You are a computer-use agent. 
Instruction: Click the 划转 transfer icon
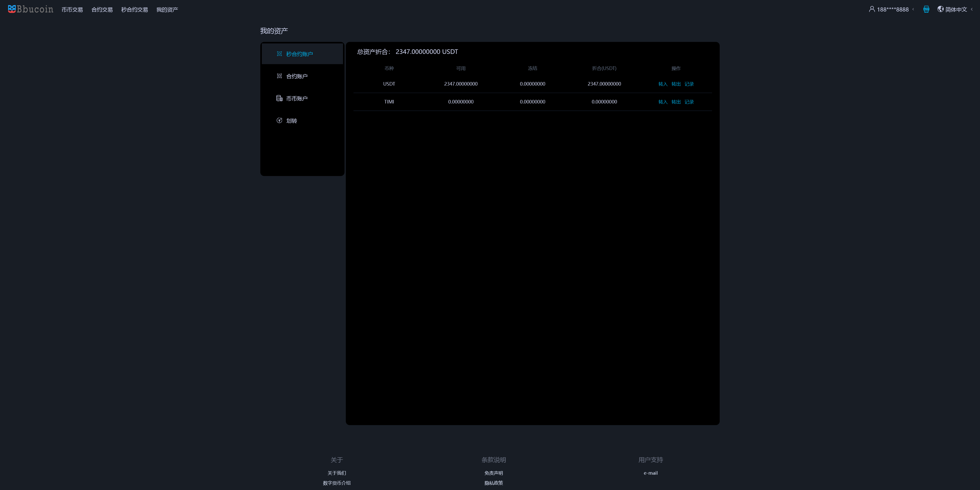[279, 121]
